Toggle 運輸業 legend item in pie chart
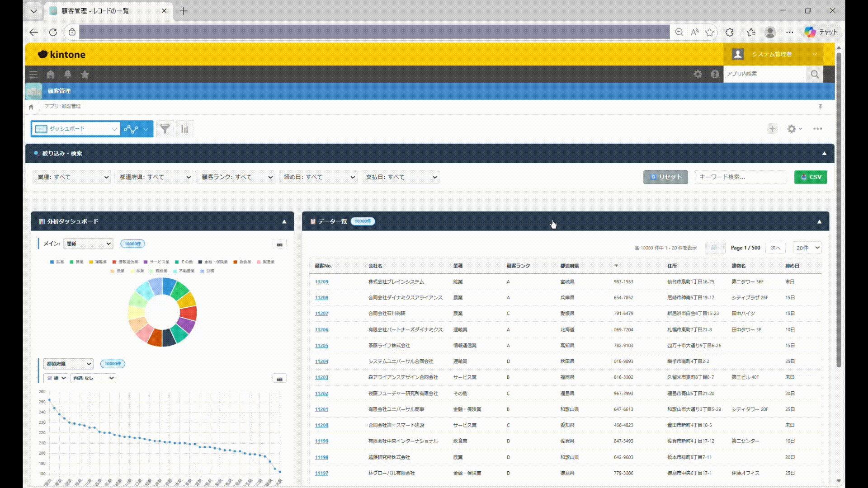 [x=98, y=262]
